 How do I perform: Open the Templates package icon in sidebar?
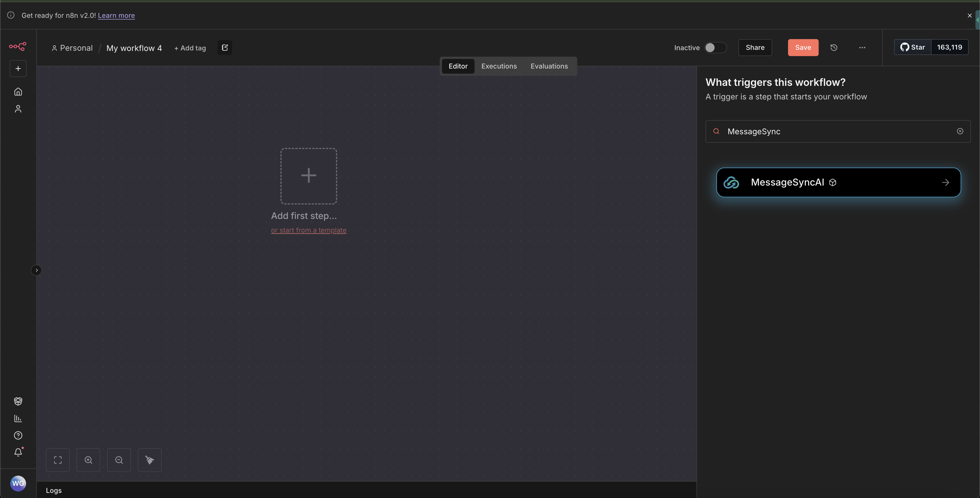coord(18,401)
